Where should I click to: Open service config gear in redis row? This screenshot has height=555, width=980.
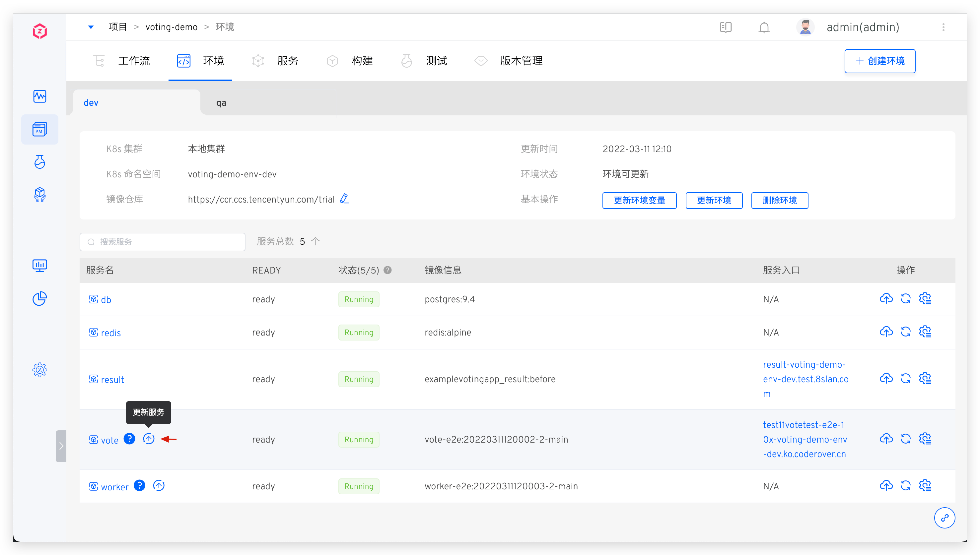(x=925, y=332)
